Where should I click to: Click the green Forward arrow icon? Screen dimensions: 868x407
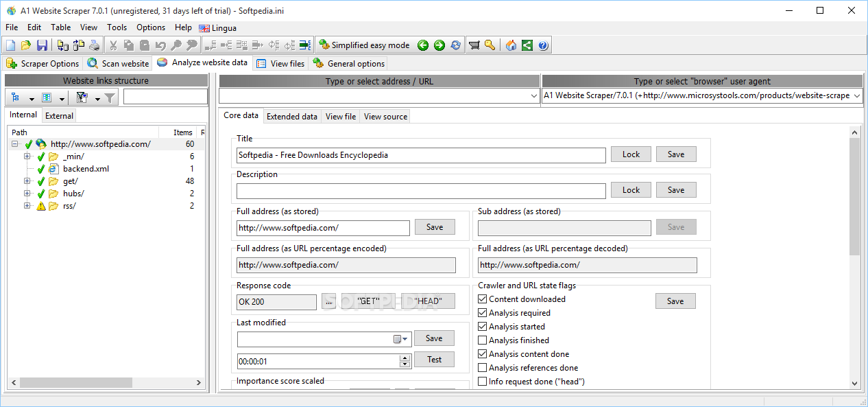439,45
